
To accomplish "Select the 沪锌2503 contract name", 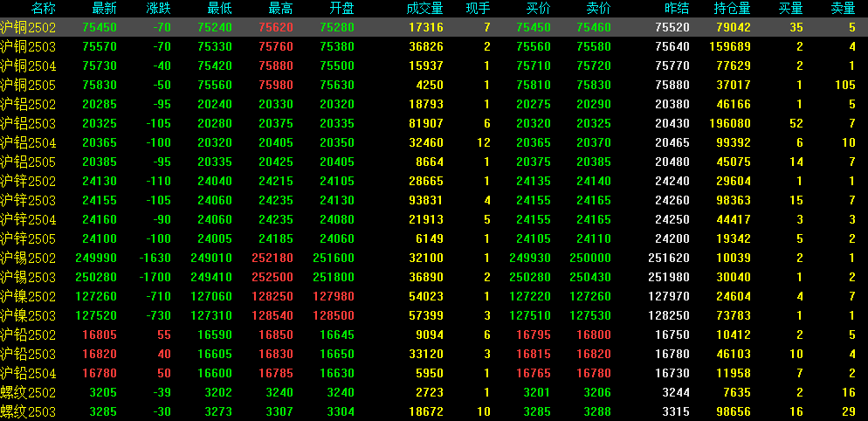I will tap(28, 201).
